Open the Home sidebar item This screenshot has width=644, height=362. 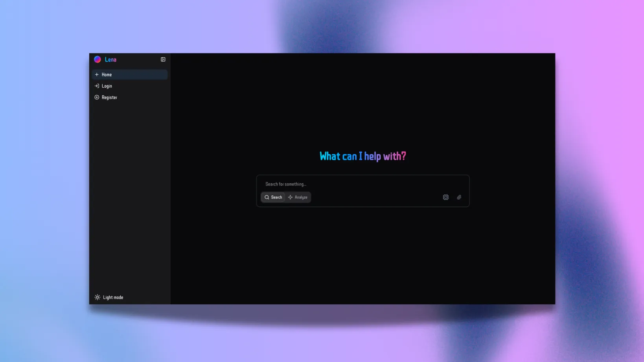130,75
